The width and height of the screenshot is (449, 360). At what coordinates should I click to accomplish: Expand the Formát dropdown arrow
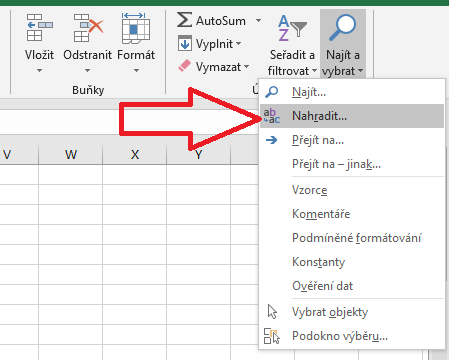[136, 71]
